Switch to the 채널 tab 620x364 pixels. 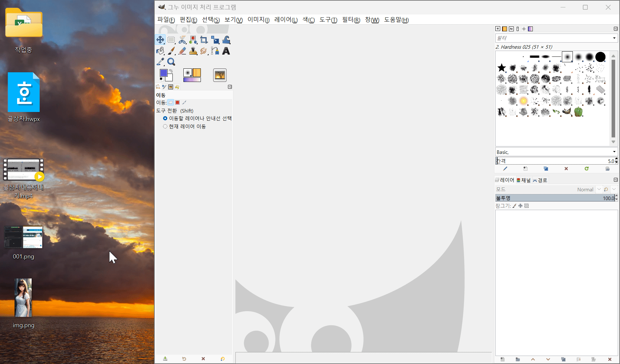click(524, 180)
